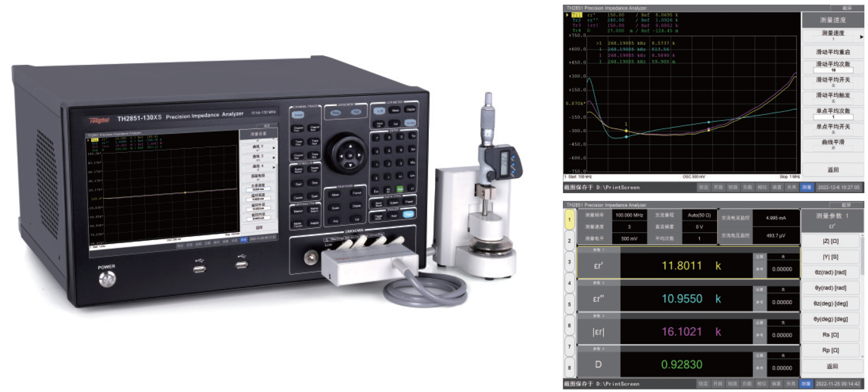Click 截屏 button atop the sweep screen
This screenshot has height=392, width=868.
tap(847, 8)
